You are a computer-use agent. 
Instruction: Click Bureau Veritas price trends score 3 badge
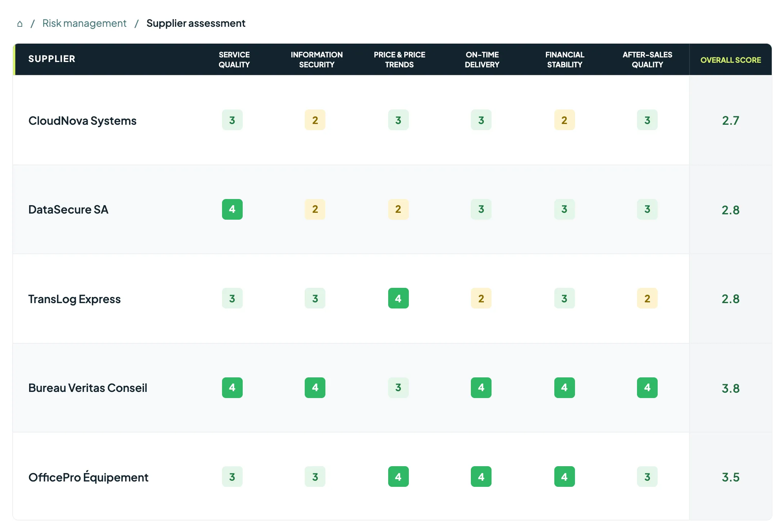tap(399, 388)
